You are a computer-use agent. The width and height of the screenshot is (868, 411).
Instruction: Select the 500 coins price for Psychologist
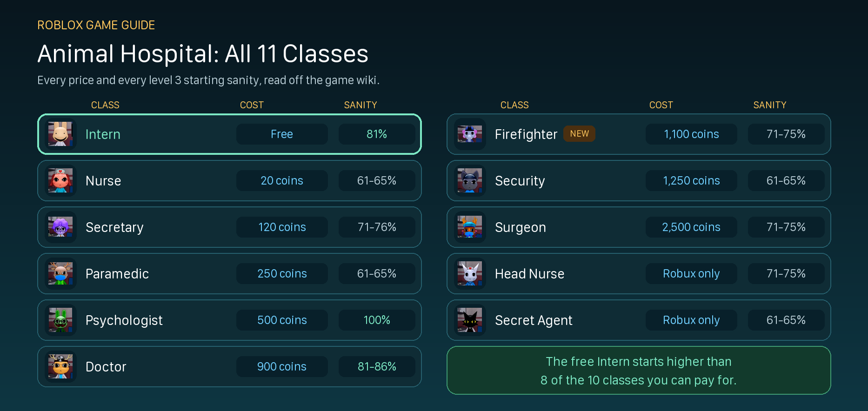282,320
